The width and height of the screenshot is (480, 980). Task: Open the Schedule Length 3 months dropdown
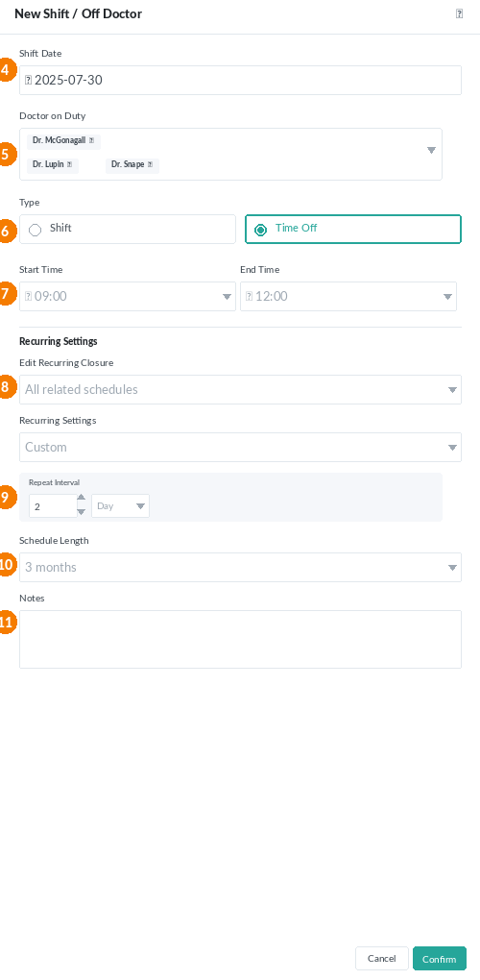[240, 568]
